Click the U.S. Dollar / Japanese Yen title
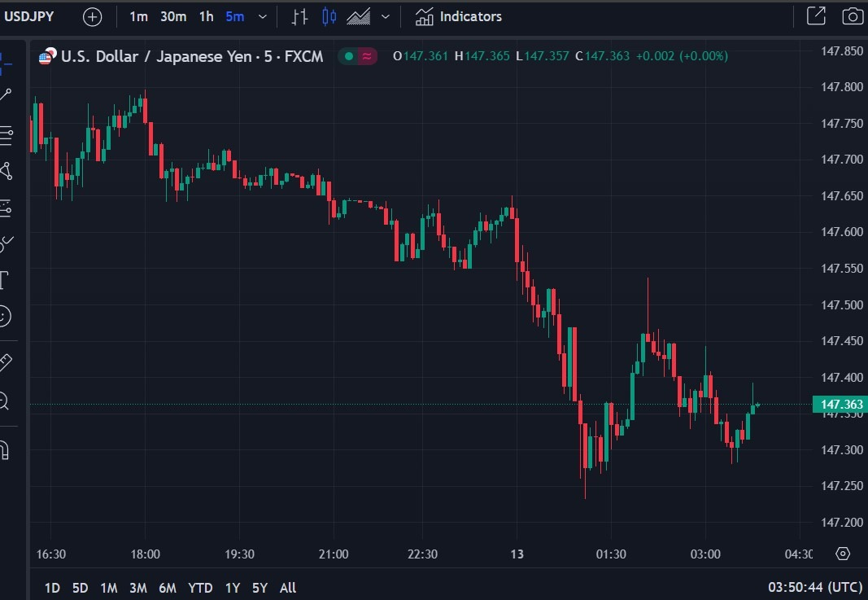This screenshot has height=600, width=868. (191, 56)
